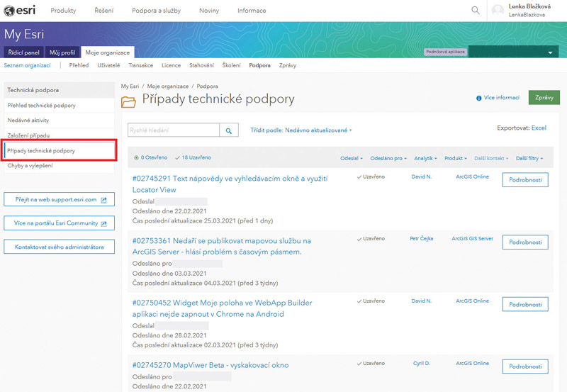Click the orange folder icon beside the page title
Image resolution: width=567 pixels, height=392 pixels.
click(x=128, y=102)
